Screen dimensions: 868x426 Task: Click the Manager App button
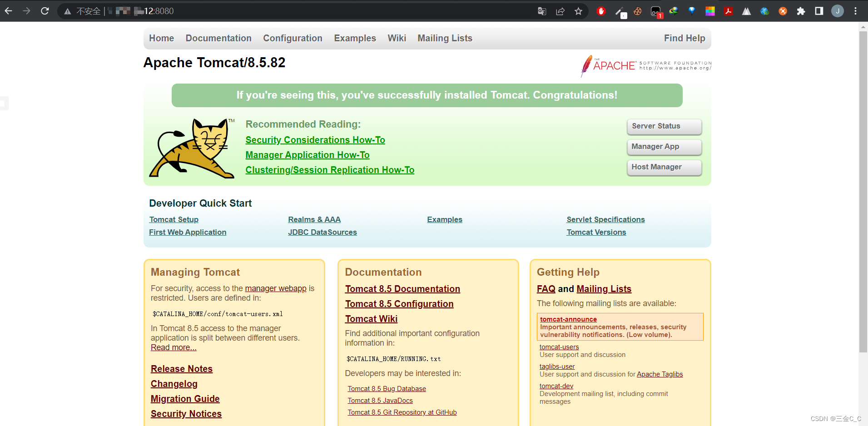(664, 147)
